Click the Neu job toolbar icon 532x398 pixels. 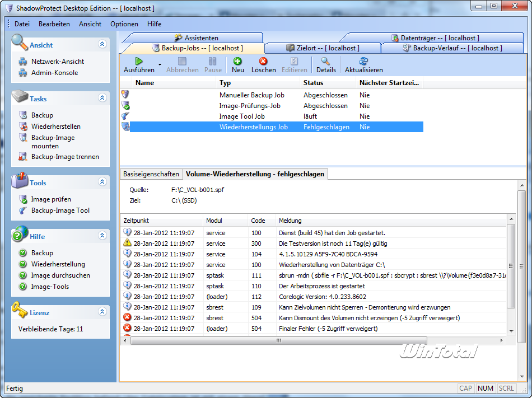click(238, 61)
